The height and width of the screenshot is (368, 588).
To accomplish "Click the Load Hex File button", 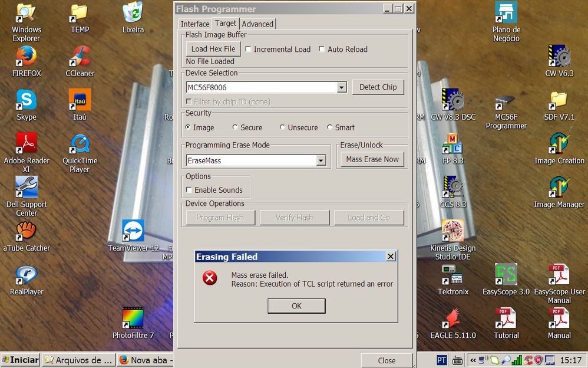I will [x=213, y=49].
